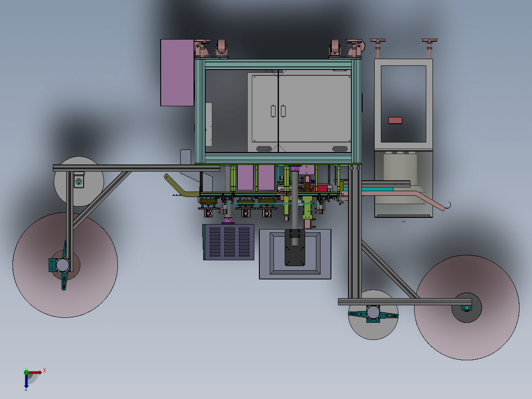Select the magenta coupling beneath the mechanism
This screenshot has width=532, height=399.
pyautogui.click(x=228, y=220)
